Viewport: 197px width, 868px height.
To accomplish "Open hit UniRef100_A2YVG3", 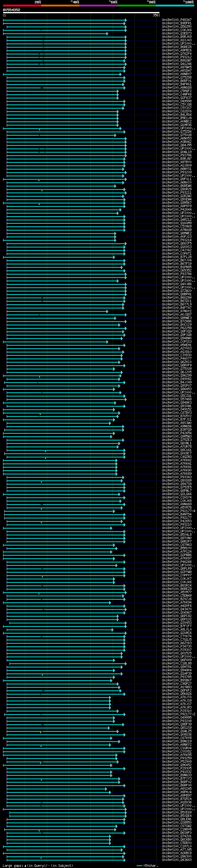I will (x=177, y=348).
